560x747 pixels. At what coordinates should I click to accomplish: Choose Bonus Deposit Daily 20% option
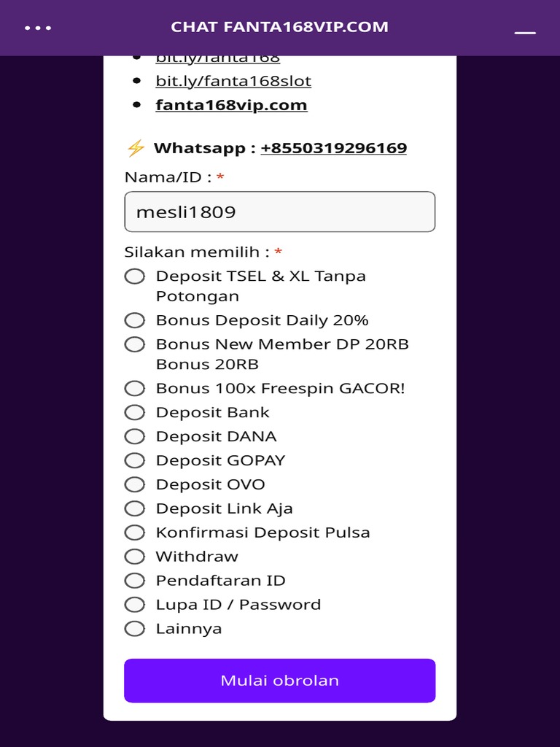[x=135, y=320]
